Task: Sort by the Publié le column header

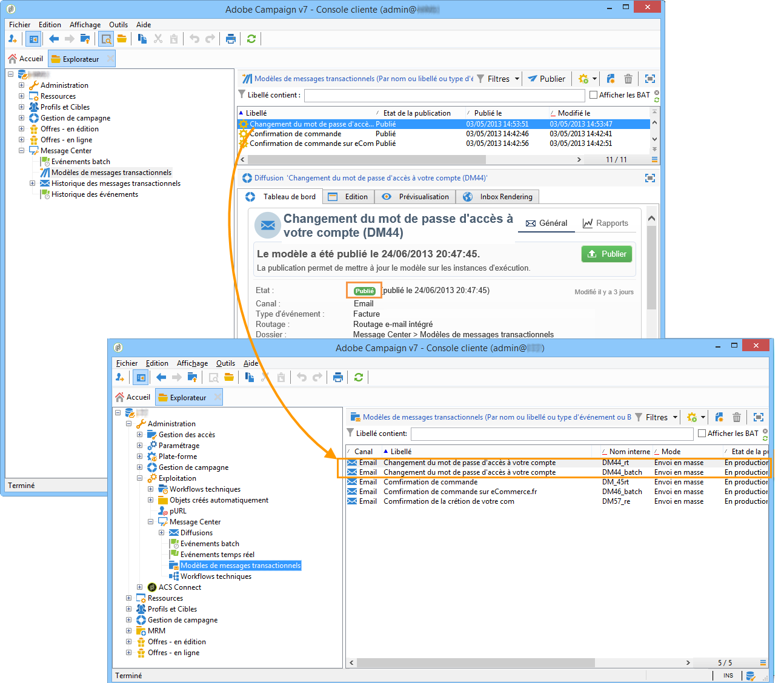Action: (507, 113)
